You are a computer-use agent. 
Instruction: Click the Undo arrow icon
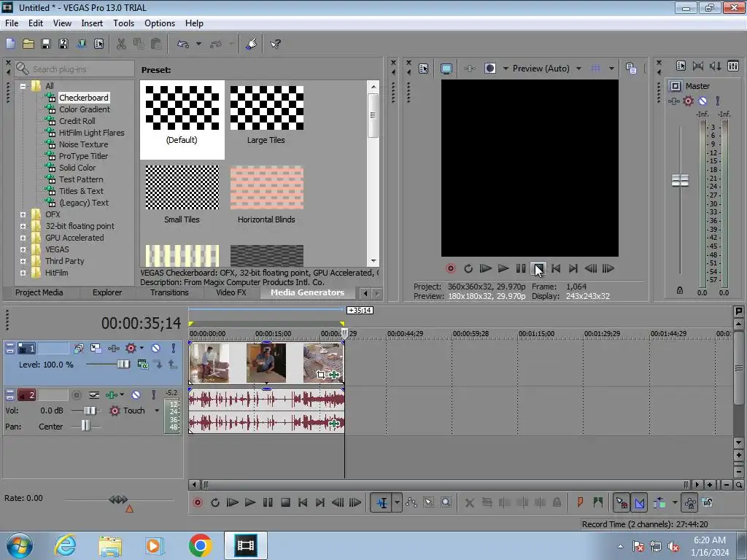183,44
